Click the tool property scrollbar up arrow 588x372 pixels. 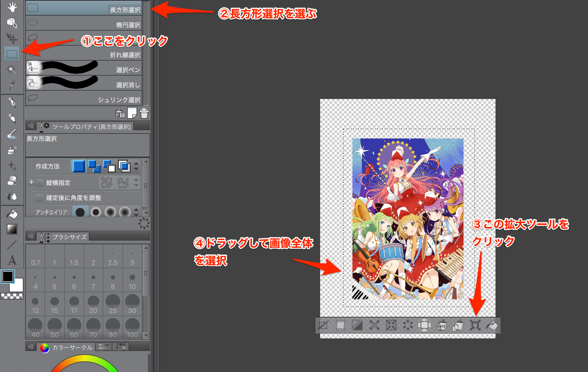[146, 162]
